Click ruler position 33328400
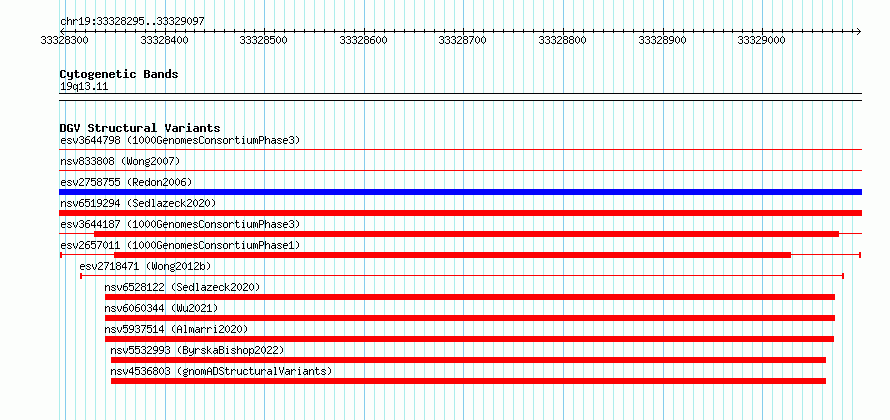 tap(164, 40)
